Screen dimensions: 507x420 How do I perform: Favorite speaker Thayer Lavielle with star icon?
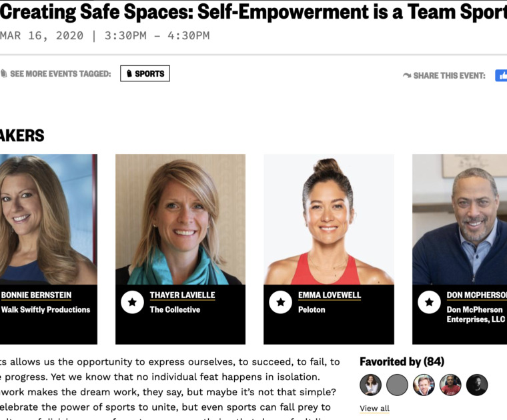pos(132,303)
